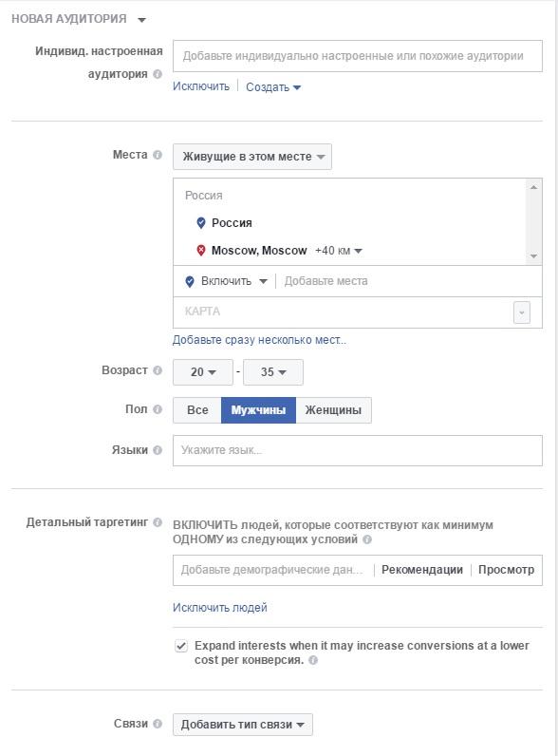Open minimum age dropdown showing 20
The height and width of the screenshot is (756, 558).
tap(203, 372)
